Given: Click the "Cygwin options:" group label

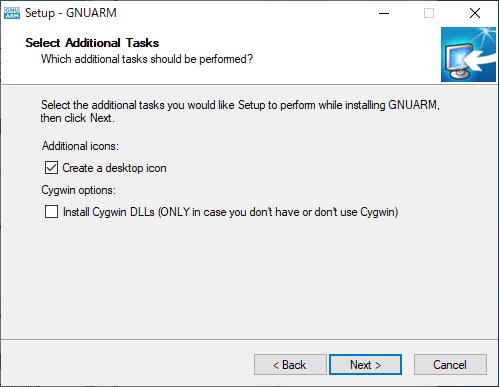Looking at the screenshot, I should (79, 190).
